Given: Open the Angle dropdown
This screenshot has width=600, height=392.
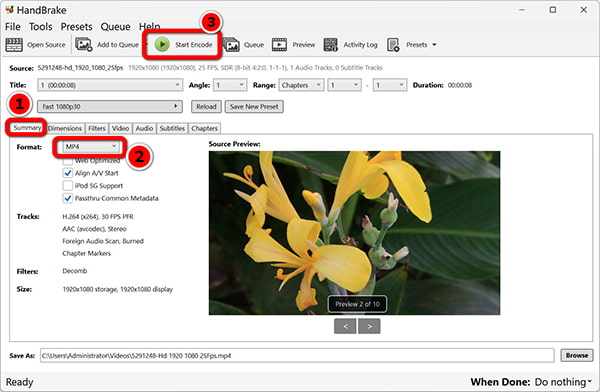Looking at the screenshot, I should pyautogui.click(x=230, y=85).
